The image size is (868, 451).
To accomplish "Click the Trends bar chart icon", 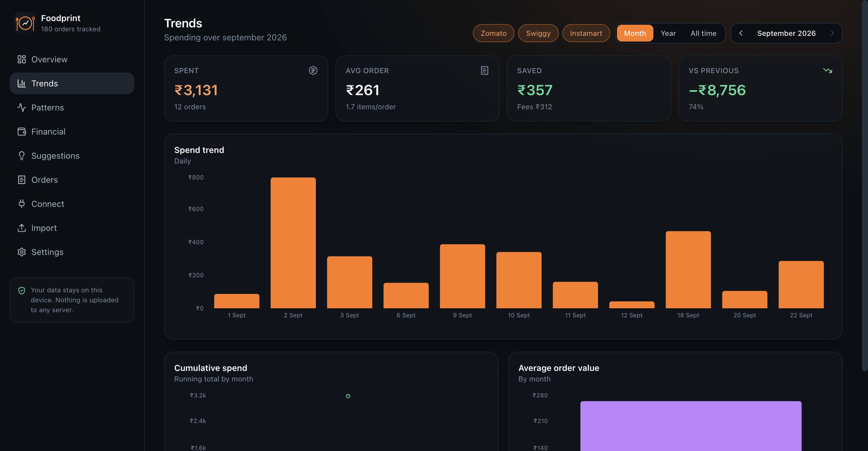I will point(22,83).
